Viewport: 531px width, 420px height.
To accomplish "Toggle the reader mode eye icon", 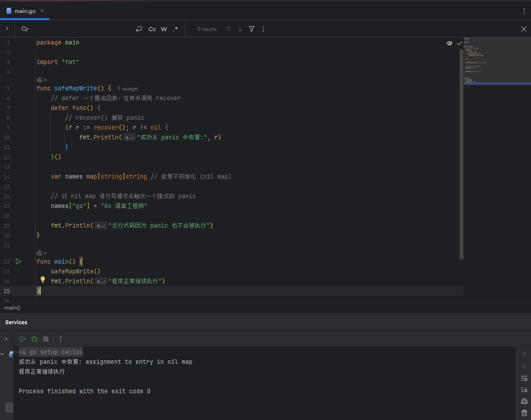I will (x=449, y=43).
